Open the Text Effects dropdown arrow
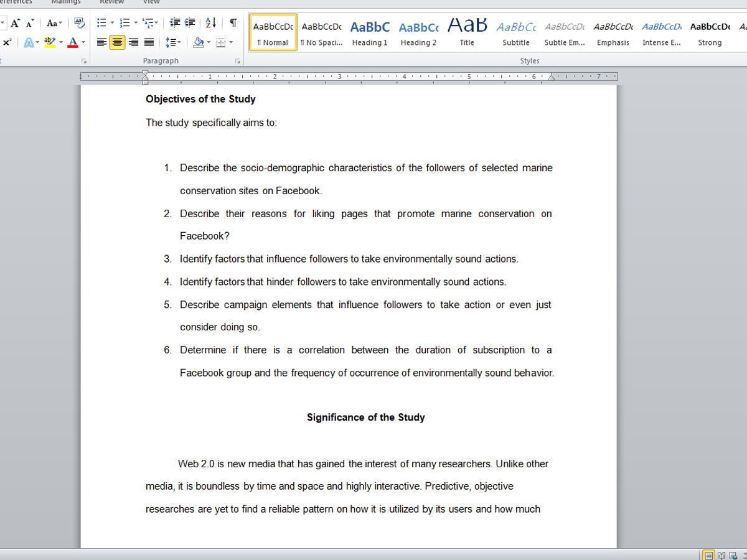This screenshot has height=560, width=747. point(37,42)
